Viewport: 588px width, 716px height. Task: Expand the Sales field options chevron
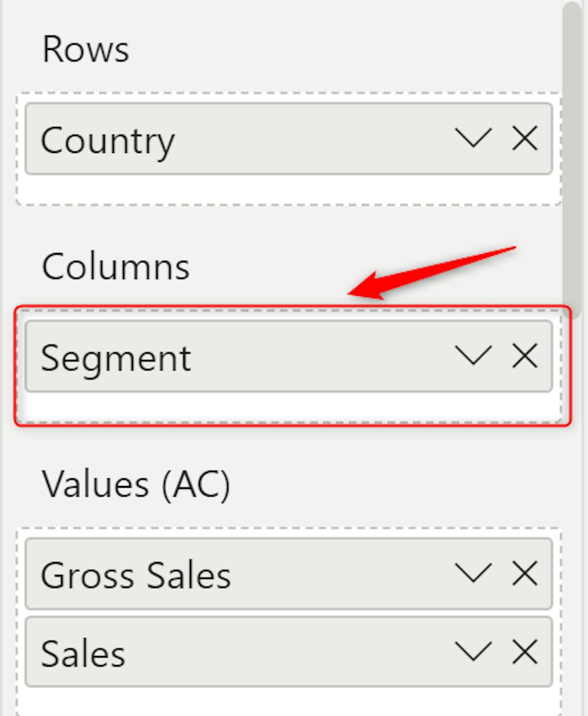point(473,652)
